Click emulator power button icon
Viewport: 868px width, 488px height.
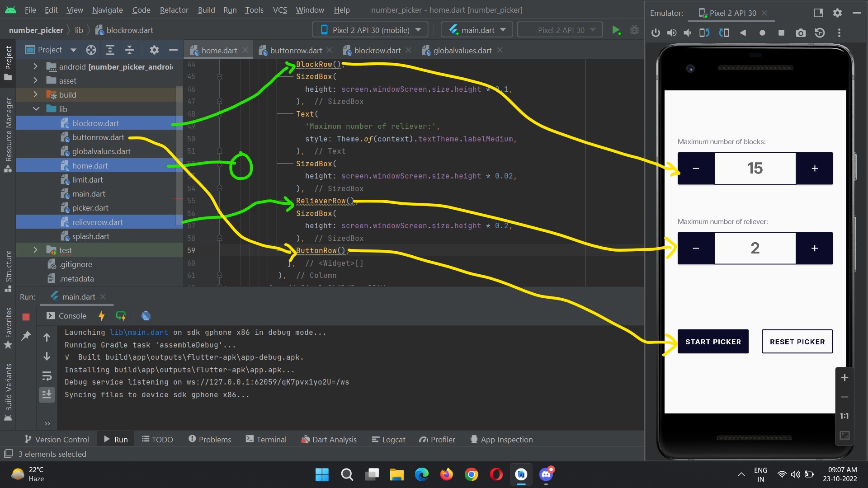[x=656, y=33]
